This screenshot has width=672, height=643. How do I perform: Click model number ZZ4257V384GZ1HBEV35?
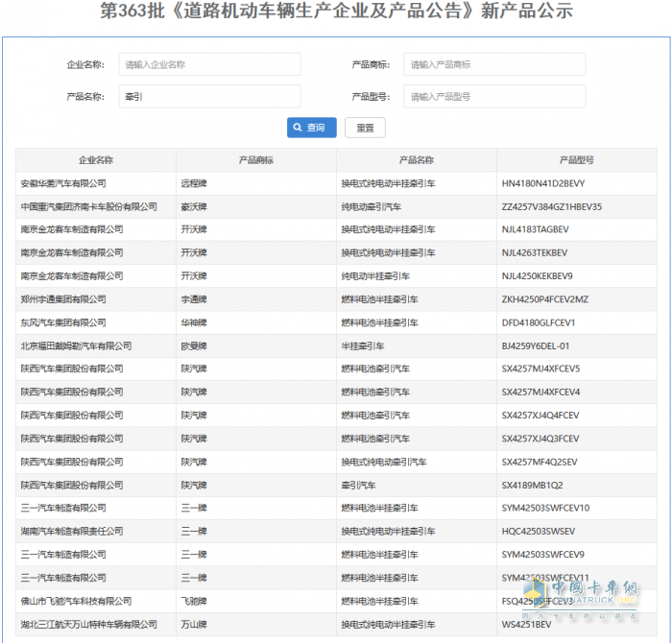[551, 206]
